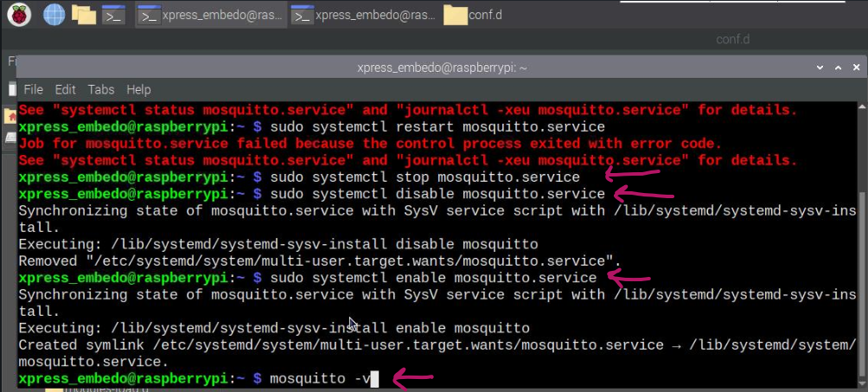
Task: Click 'Executing: ... disable mosquitto' output line
Action: pos(278,244)
